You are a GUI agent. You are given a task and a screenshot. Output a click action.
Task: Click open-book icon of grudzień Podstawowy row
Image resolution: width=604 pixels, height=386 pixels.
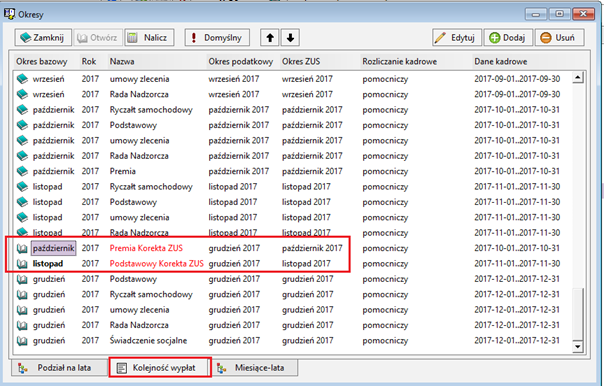click(x=22, y=279)
